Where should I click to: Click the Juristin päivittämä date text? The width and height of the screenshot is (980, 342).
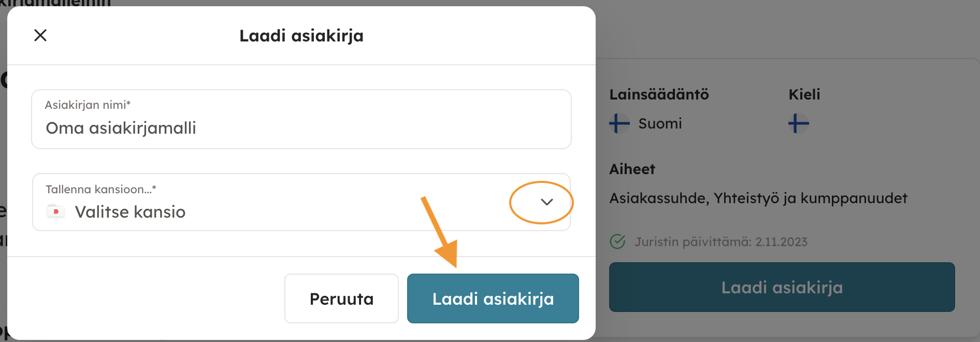tap(720, 242)
